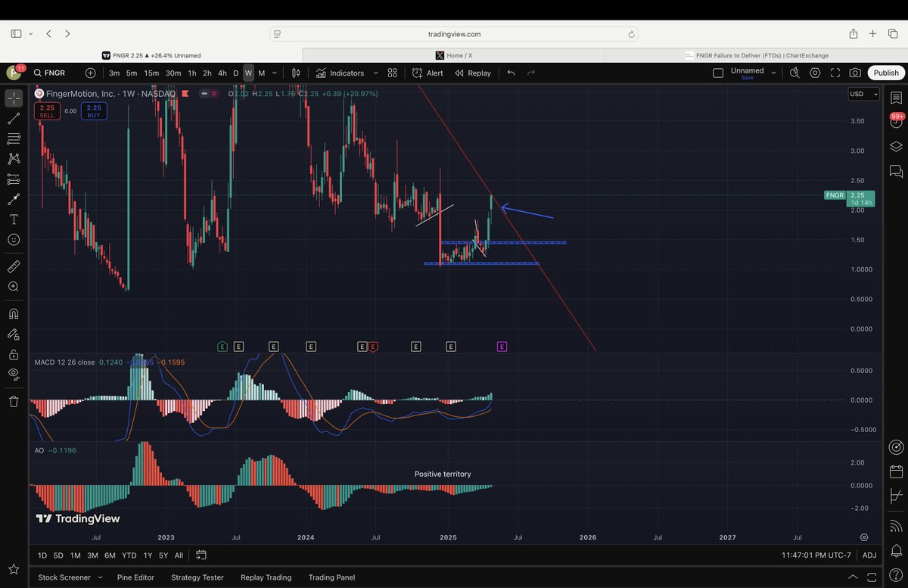The image size is (908, 588).
Task: Toggle magnet mode
Action: (x=14, y=314)
